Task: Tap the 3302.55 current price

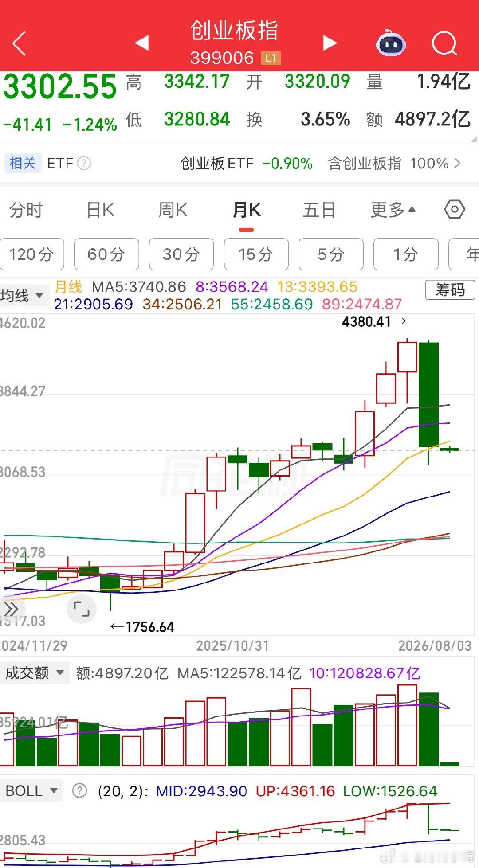Action: [60, 86]
